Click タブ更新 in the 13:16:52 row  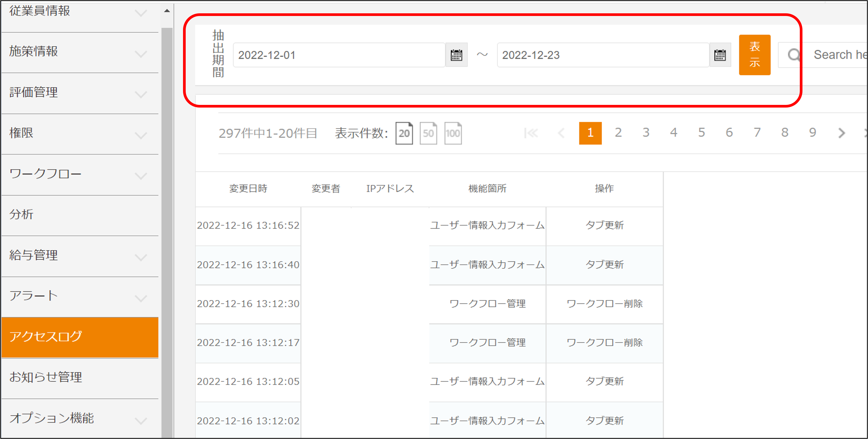click(605, 225)
